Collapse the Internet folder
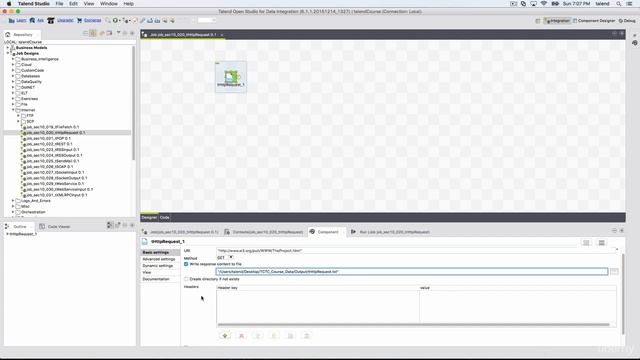This screenshot has width=640, height=360. coord(13,110)
